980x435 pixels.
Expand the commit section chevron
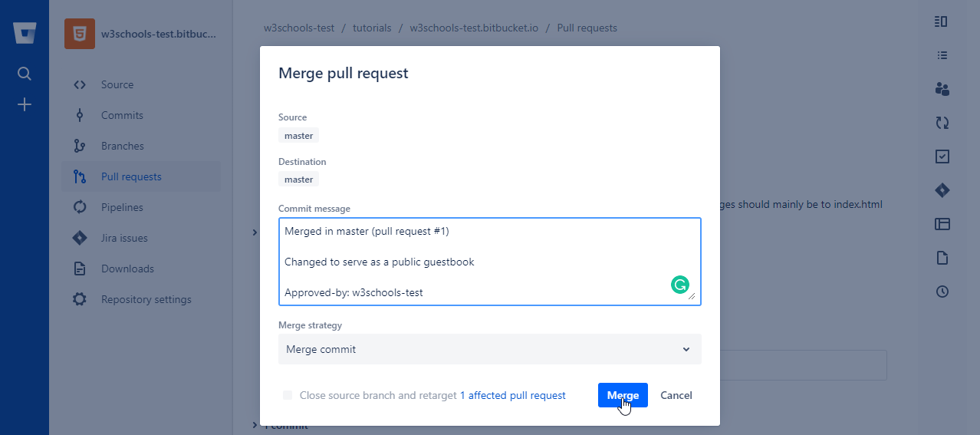[x=255, y=425]
